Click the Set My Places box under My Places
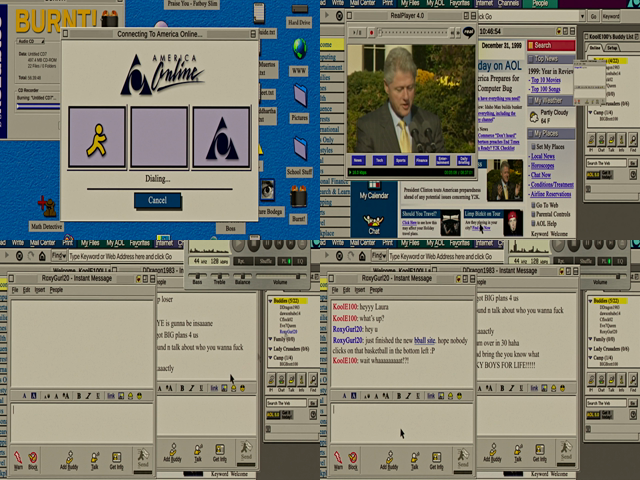 pyautogui.click(x=533, y=147)
